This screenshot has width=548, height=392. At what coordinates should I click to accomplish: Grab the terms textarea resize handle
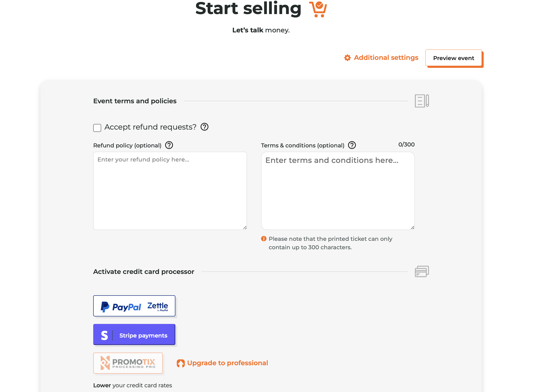pos(413,227)
